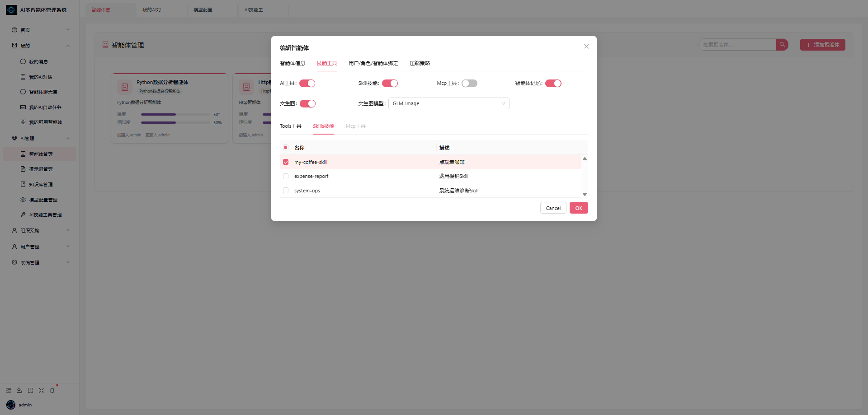Click the OK button
Screen dimensions: 868x415
579,208
